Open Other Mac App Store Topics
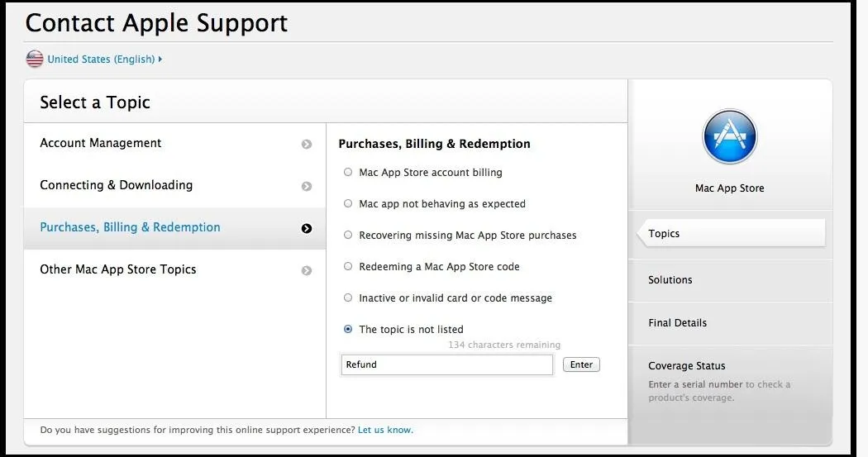Image resolution: width=868 pixels, height=457 pixels. pyautogui.click(x=175, y=270)
